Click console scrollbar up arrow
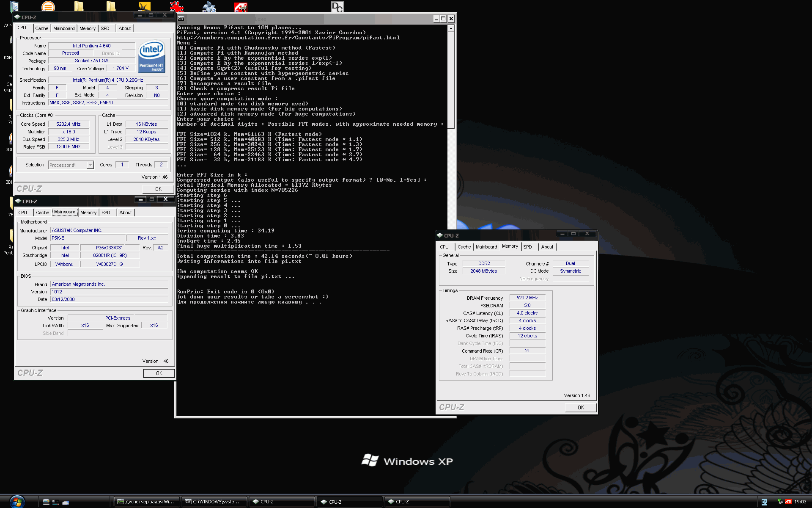Screen dimensions: 812x508 [x=451, y=28]
